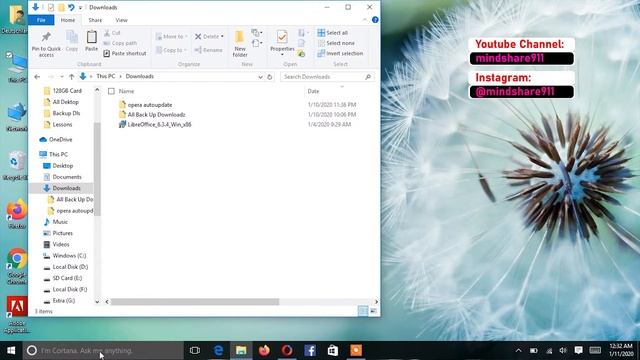
Task: Click Cut in the Clipboard group
Action: pyautogui.click(x=112, y=33)
